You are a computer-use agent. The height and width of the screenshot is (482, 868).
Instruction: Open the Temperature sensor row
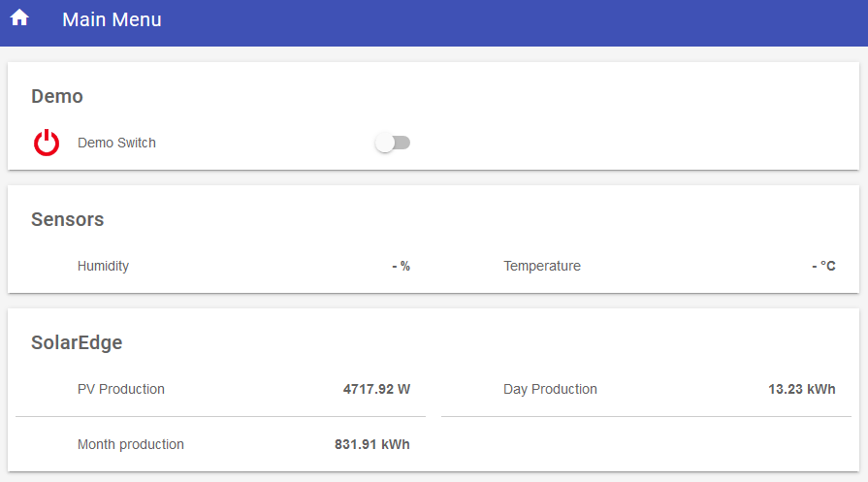[x=646, y=266]
